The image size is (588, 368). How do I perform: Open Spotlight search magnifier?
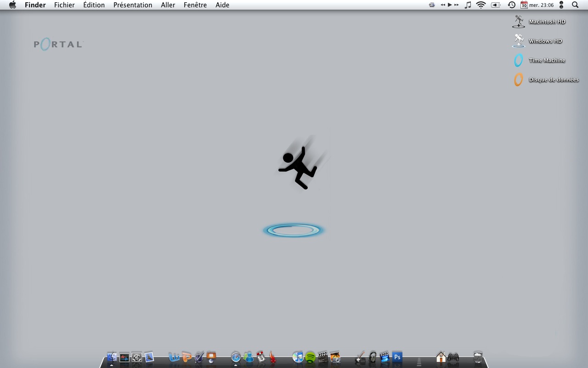[x=575, y=5]
